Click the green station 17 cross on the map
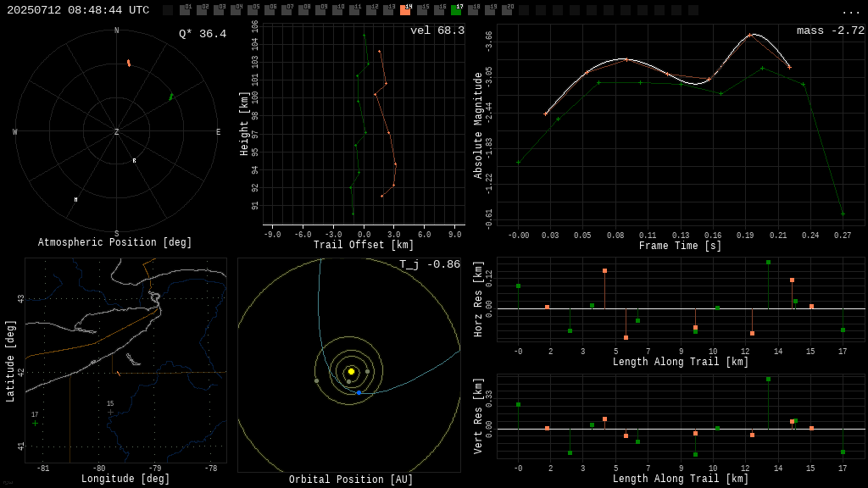Viewport: 868px width, 488px height. 35,423
